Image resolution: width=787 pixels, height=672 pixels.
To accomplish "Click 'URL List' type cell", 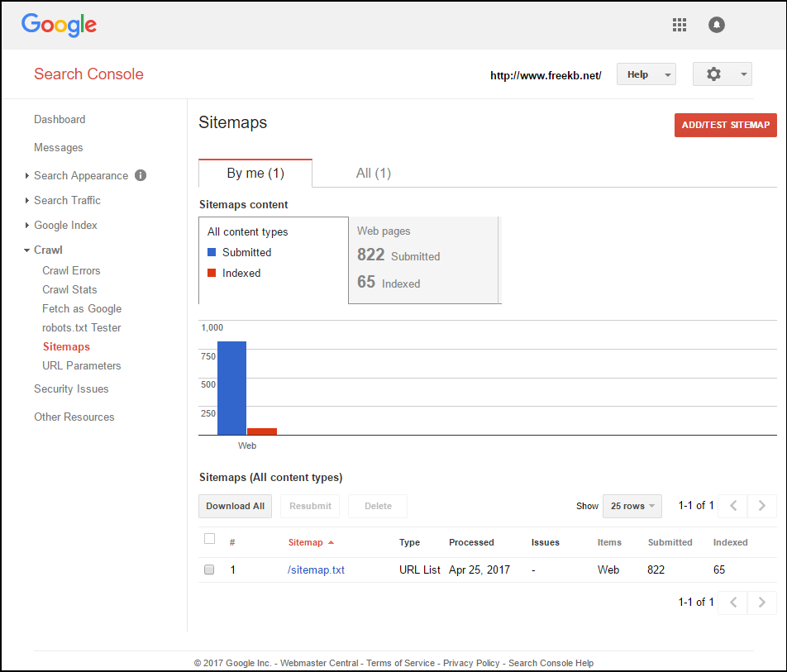I will (x=420, y=570).
